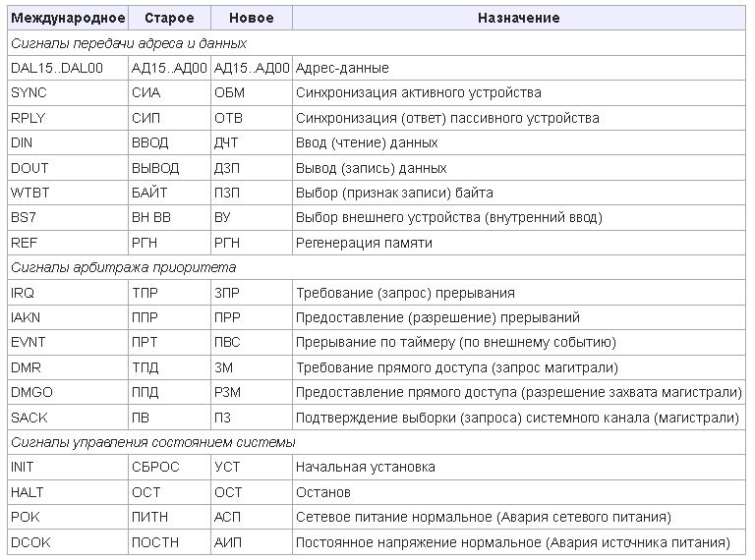Image resolution: width=755 pixels, height=560 pixels.
Task: Click the "Регенерация памяти" description cell
Action: click(x=364, y=243)
